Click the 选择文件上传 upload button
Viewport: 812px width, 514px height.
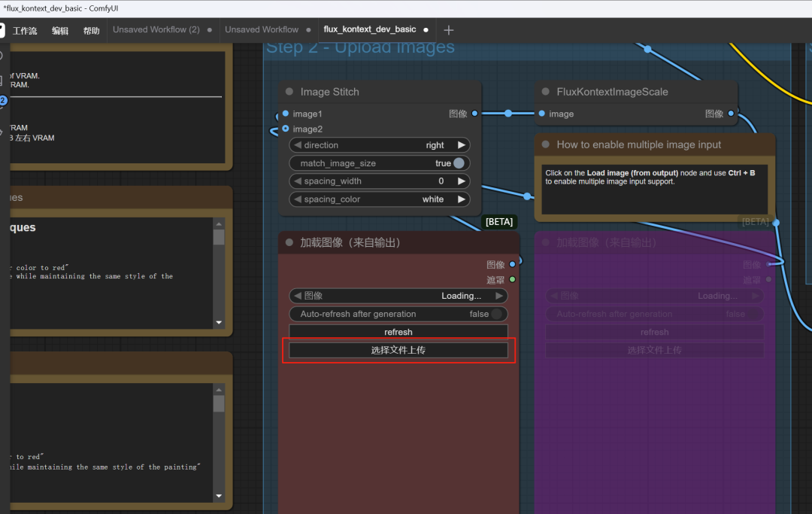coord(398,350)
